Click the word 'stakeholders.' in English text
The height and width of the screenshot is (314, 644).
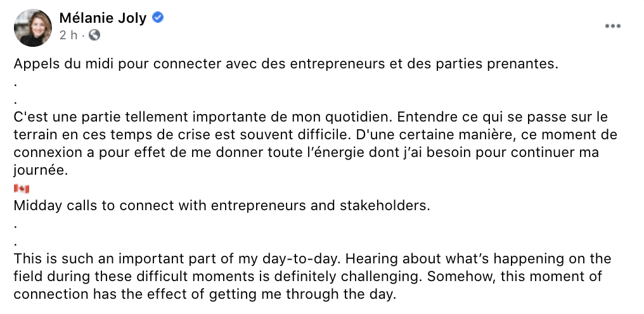[384, 205]
